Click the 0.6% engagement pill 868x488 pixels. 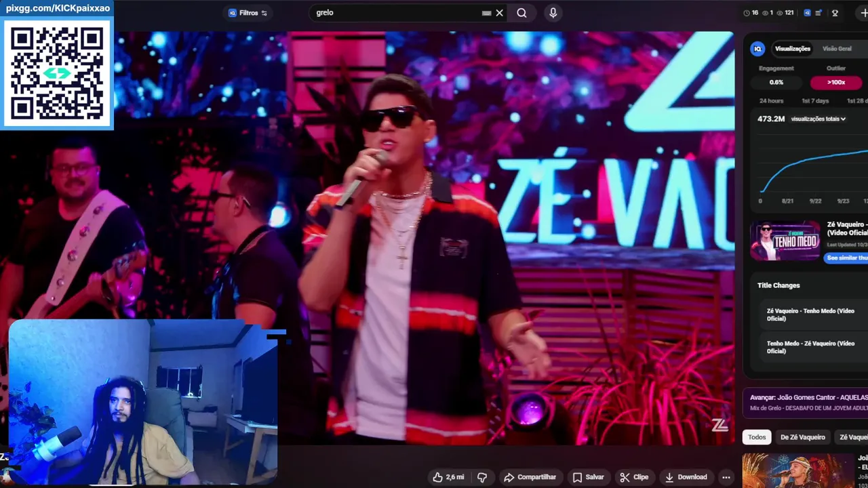[776, 82]
